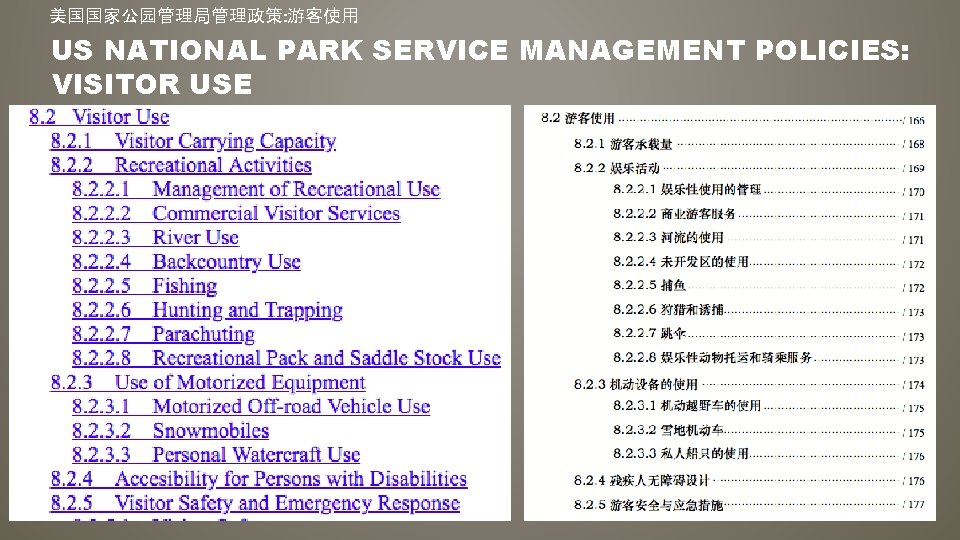Click page number 177 beside 8.2.5 entry
The height and width of the screenshot is (540, 960).
point(917,504)
